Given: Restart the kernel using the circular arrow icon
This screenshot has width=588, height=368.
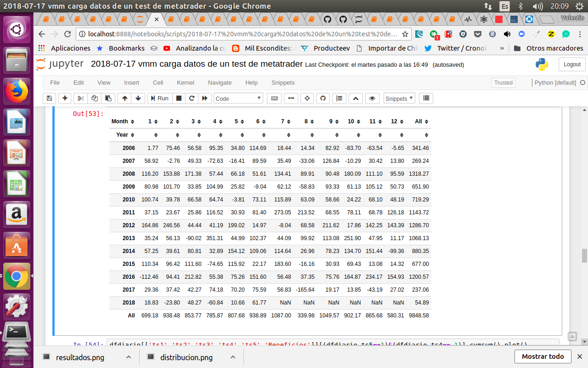Looking at the screenshot, I should click(192, 98).
